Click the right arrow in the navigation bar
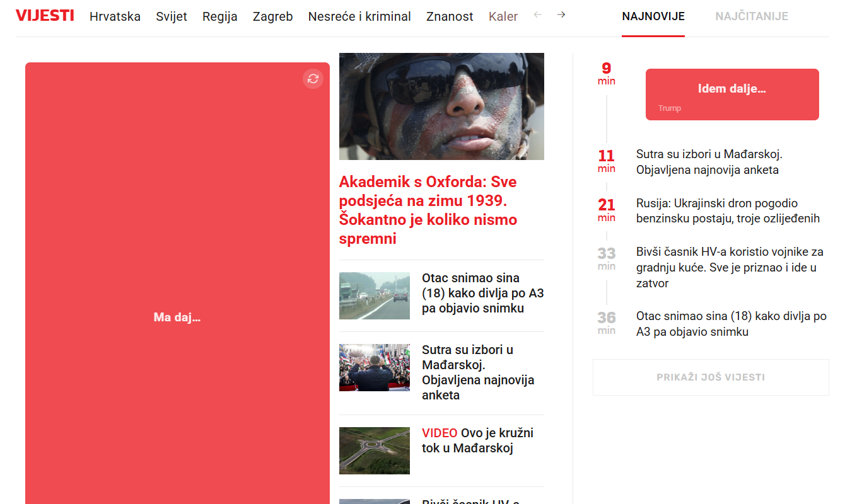The width and height of the screenshot is (845, 504). click(561, 14)
